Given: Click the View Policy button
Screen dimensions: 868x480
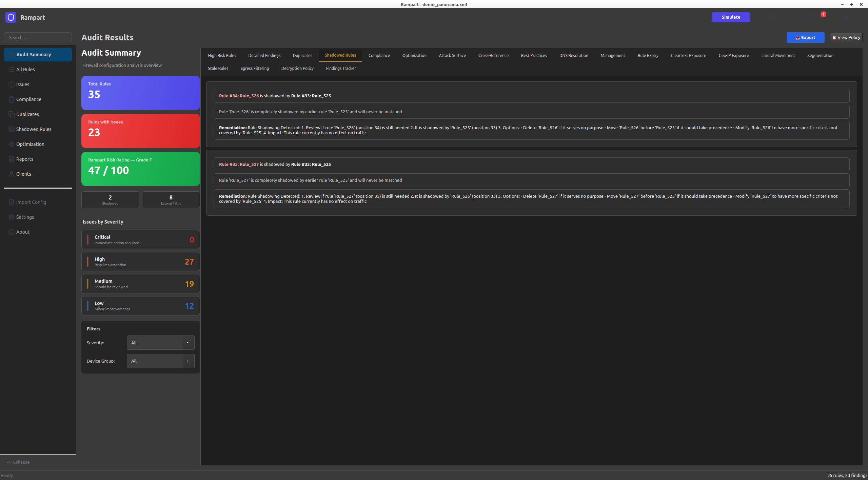Looking at the screenshot, I should coord(846,37).
